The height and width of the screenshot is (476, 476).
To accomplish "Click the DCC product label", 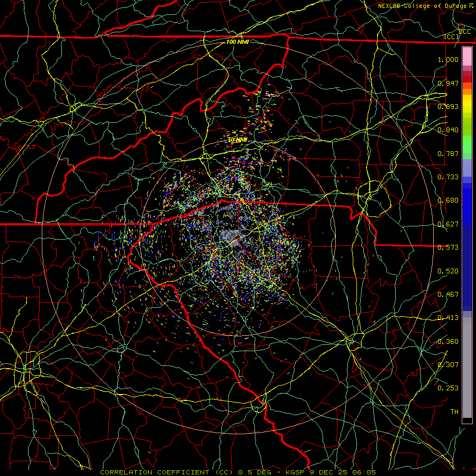I will point(464,32).
